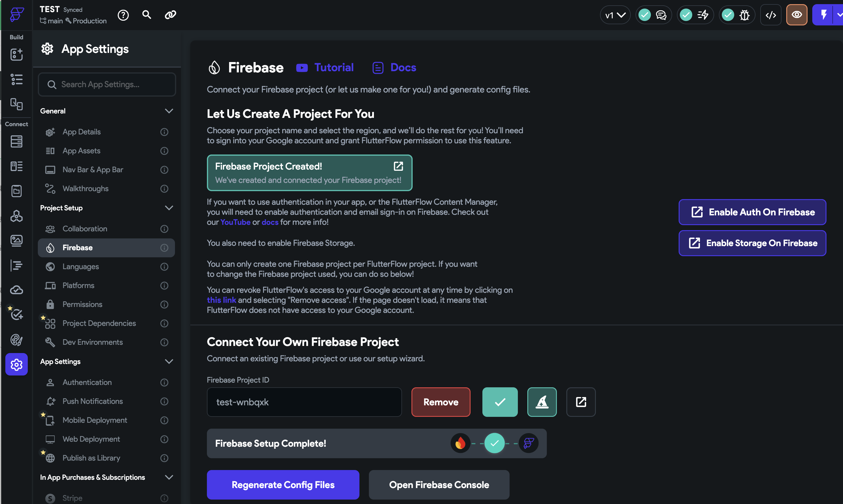The height and width of the screenshot is (504, 843).
Task: Focus the Search App Settings field
Action: [107, 84]
